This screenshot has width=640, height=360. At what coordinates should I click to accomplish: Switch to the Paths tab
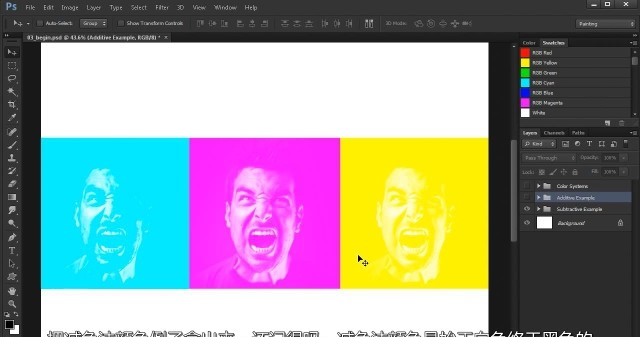(x=578, y=133)
